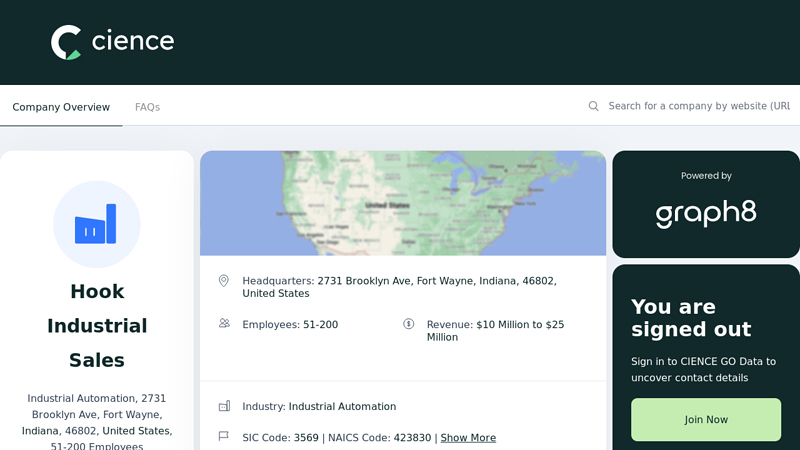Image resolution: width=800 pixels, height=450 pixels.
Task: Click the revenue dollar coin icon
Action: (x=408, y=323)
